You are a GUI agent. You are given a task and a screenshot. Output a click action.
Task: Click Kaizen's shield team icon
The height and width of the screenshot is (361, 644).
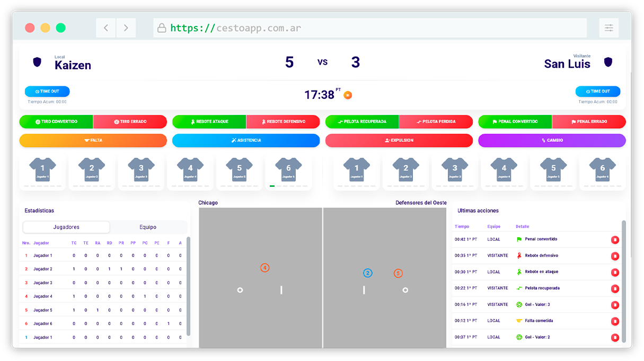(x=37, y=62)
